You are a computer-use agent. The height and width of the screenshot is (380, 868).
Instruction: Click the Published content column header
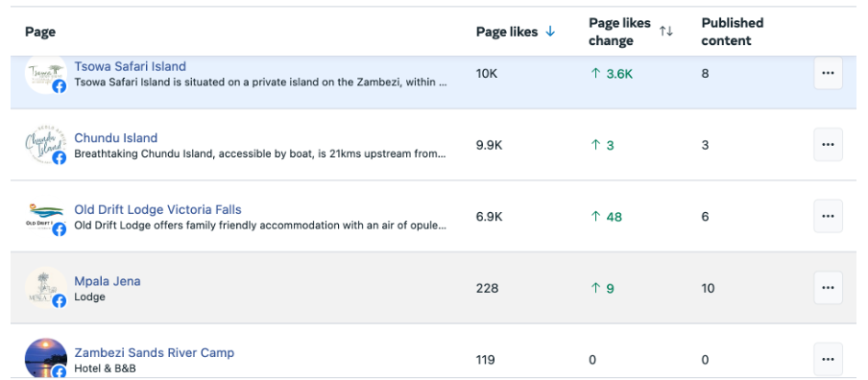733,32
